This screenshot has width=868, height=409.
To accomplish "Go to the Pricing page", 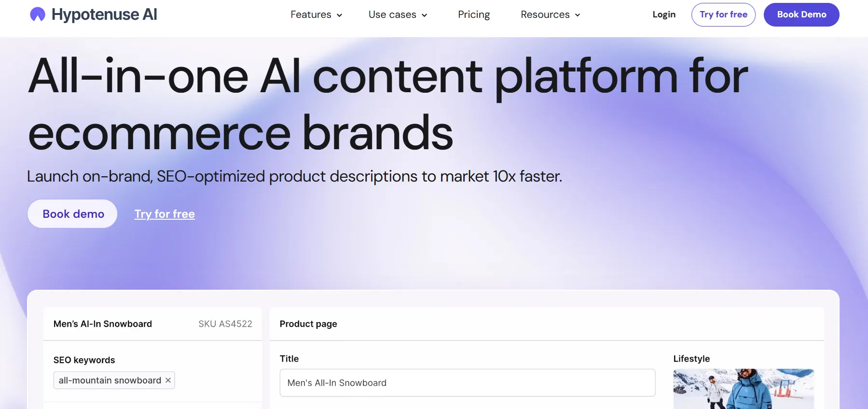I will tap(473, 14).
